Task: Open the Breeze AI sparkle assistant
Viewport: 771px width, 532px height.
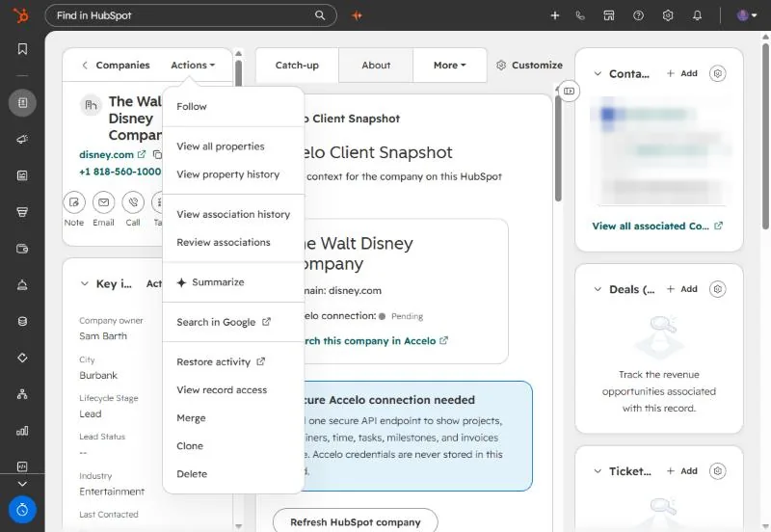Action: pos(357,15)
